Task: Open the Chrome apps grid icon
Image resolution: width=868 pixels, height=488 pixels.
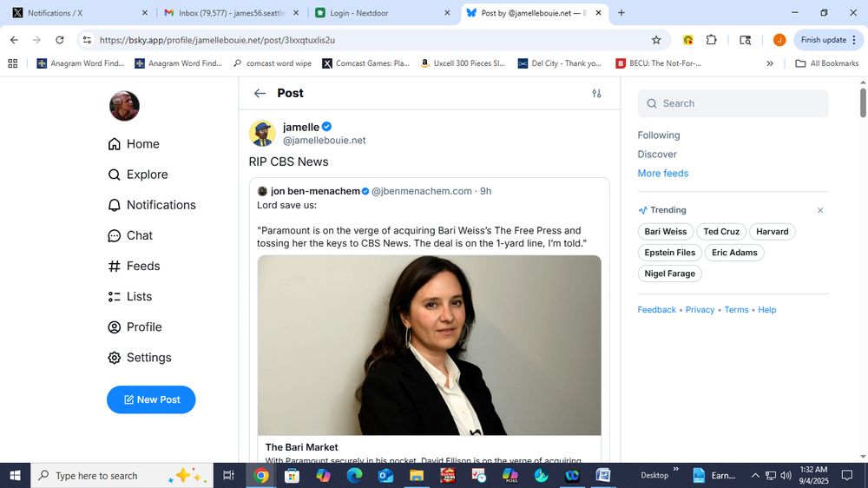Action: pos(13,63)
